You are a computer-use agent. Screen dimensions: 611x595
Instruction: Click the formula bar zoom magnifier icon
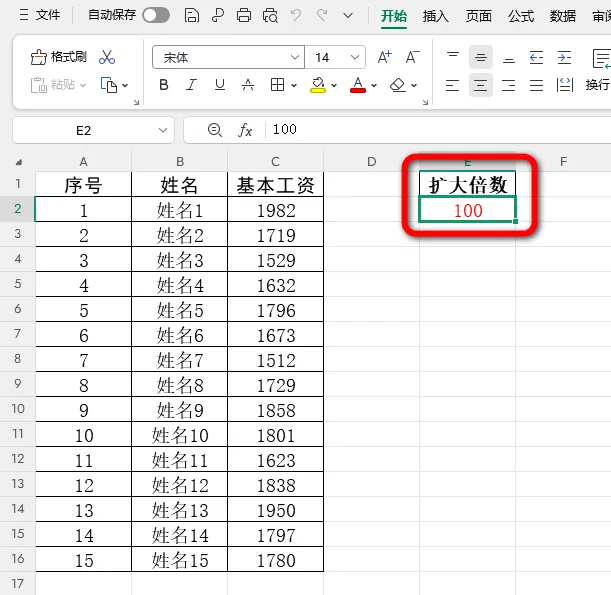[x=215, y=130]
